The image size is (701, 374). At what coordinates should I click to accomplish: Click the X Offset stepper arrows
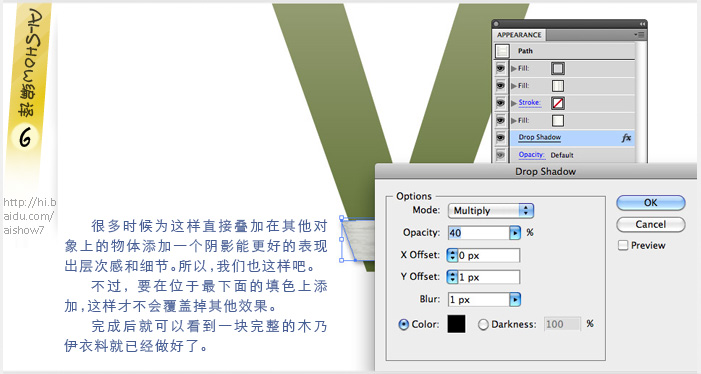[452, 255]
